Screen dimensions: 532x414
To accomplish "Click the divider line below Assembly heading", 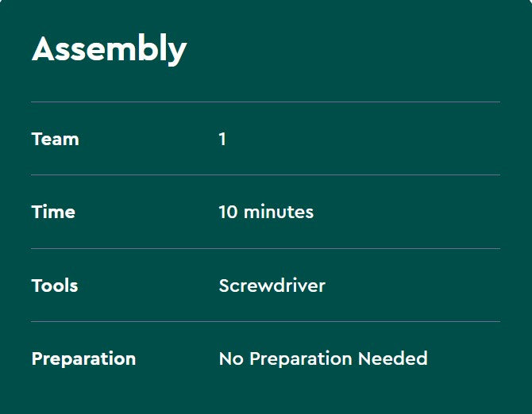I will click(265, 102).
